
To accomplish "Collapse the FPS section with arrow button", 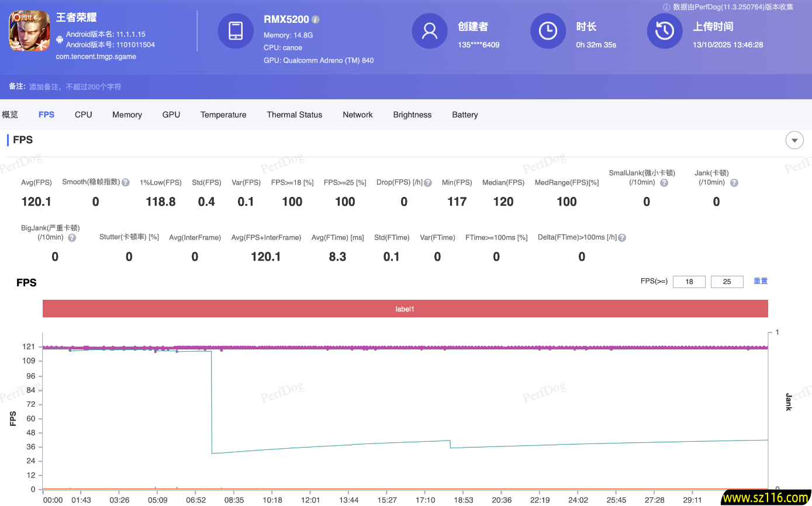I will point(794,140).
